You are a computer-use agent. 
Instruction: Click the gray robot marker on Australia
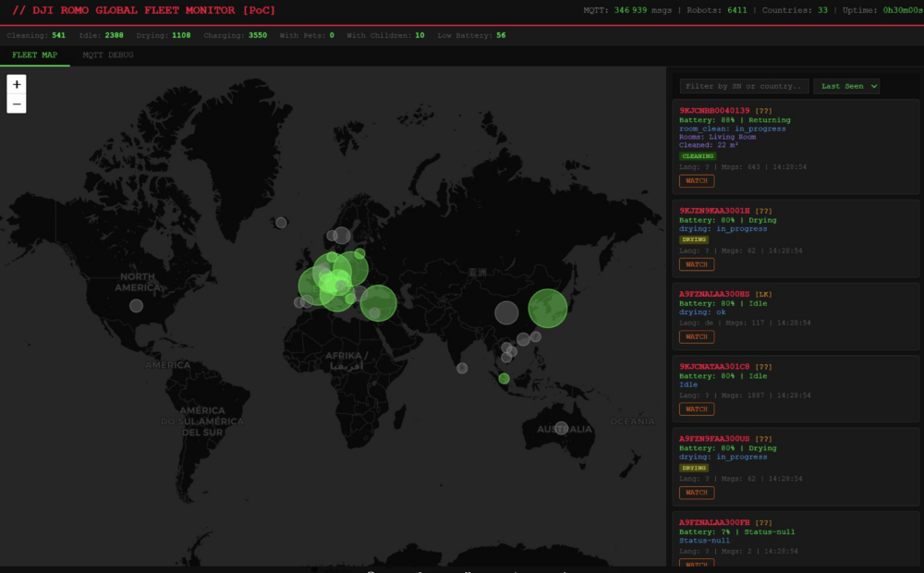click(x=561, y=428)
